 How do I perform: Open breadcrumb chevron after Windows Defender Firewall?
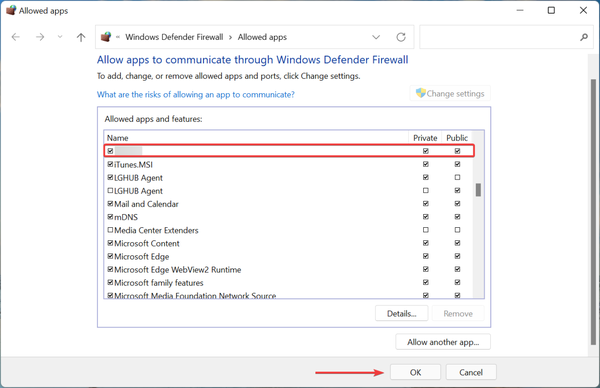pyautogui.click(x=230, y=37)
